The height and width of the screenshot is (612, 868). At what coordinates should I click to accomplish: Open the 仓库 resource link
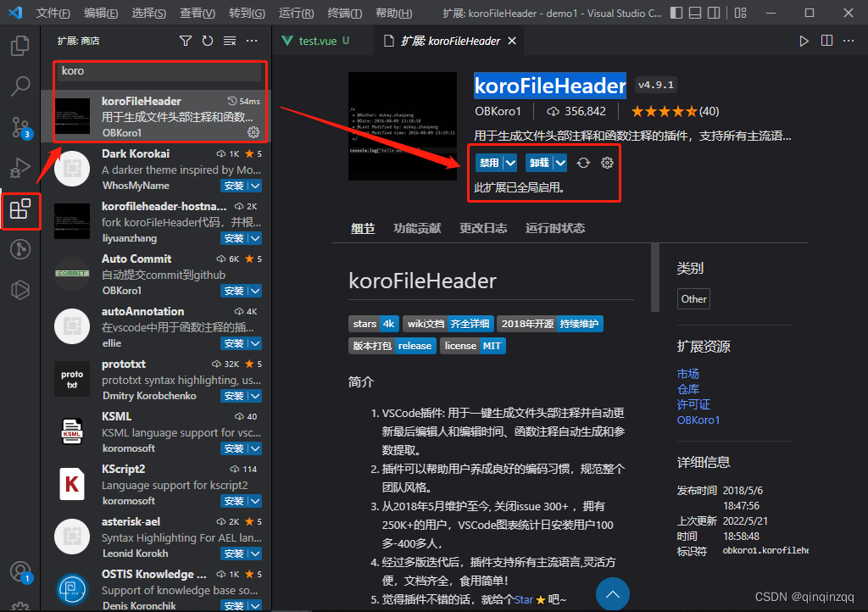[x=687, y=390]
